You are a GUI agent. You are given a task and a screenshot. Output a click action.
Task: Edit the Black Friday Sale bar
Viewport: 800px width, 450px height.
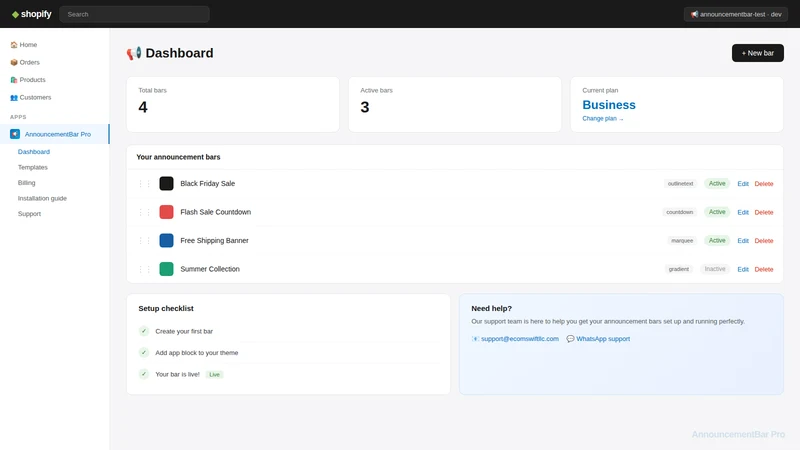(743, 184)
